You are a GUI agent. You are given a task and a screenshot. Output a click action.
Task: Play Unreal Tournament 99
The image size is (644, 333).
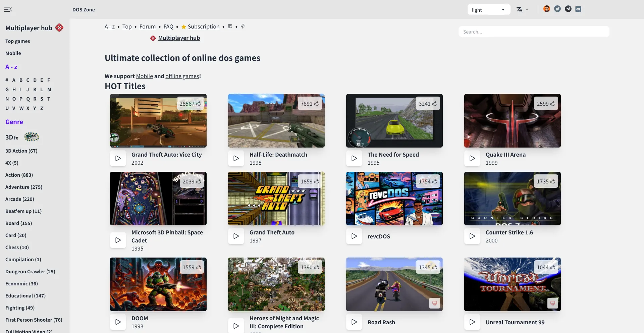(x=472, y=322)
